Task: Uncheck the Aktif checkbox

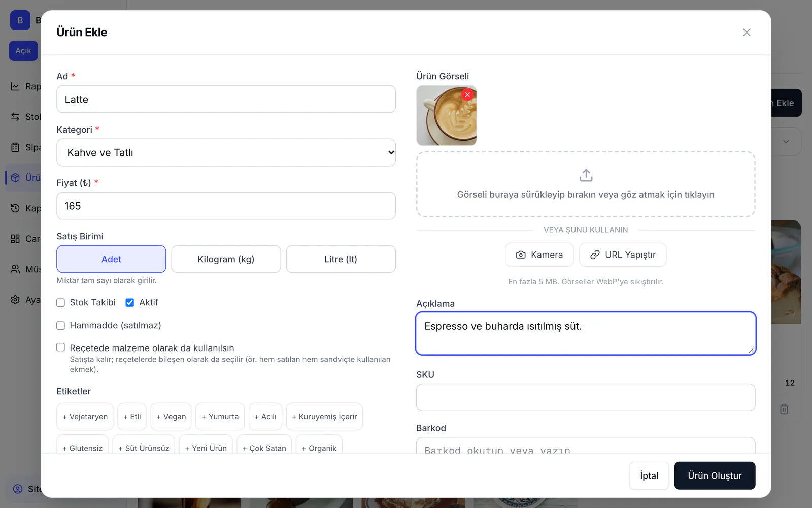Action: 129,303
